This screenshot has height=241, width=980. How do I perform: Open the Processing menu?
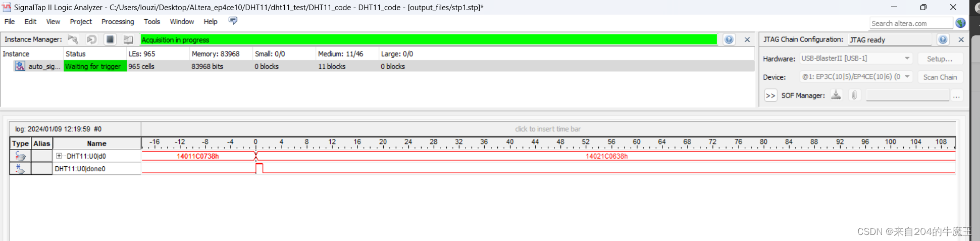pyautogui.click(x=118, y=22)
